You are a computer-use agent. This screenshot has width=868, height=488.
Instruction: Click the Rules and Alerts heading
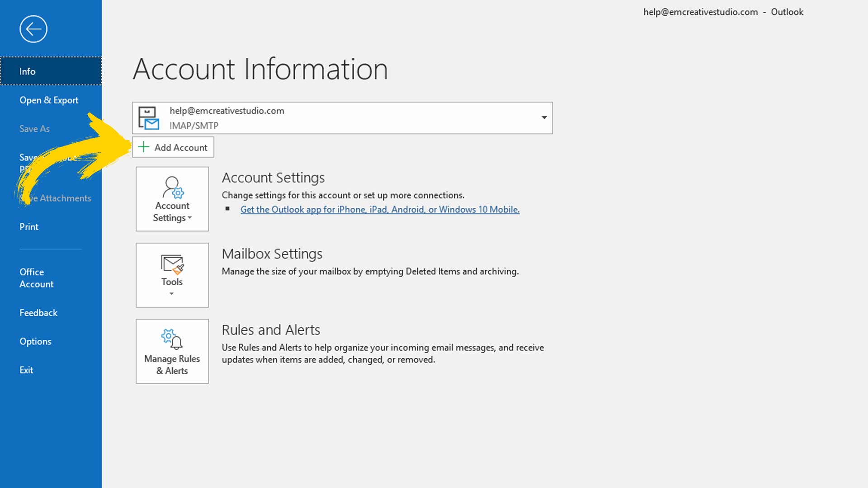[x=271, y=330]
